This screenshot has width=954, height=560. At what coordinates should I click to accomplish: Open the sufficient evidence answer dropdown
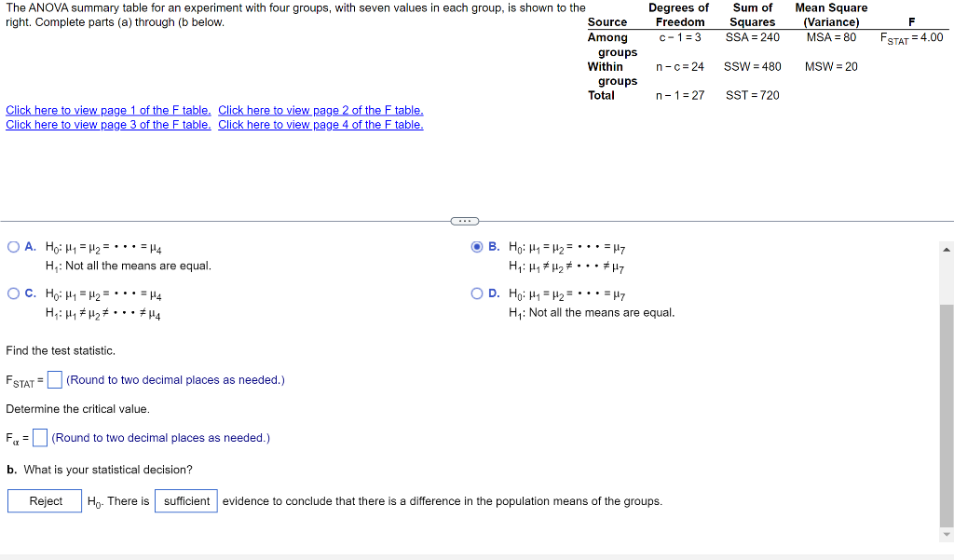(185, 500)
